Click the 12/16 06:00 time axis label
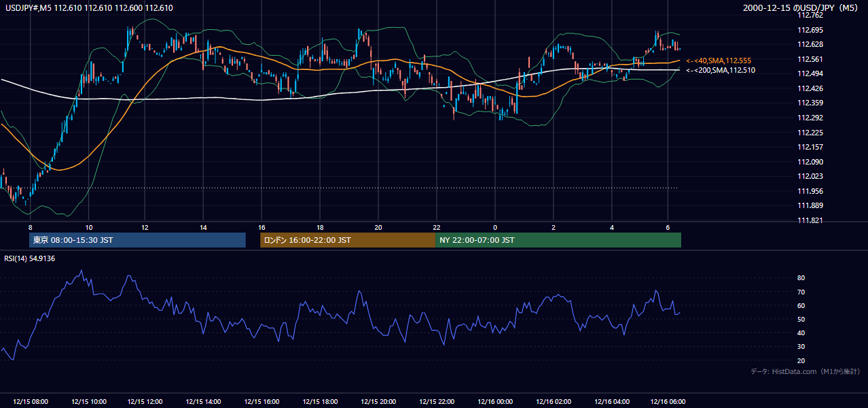This screenshot has width=868, height=408. tap(670, 401)
